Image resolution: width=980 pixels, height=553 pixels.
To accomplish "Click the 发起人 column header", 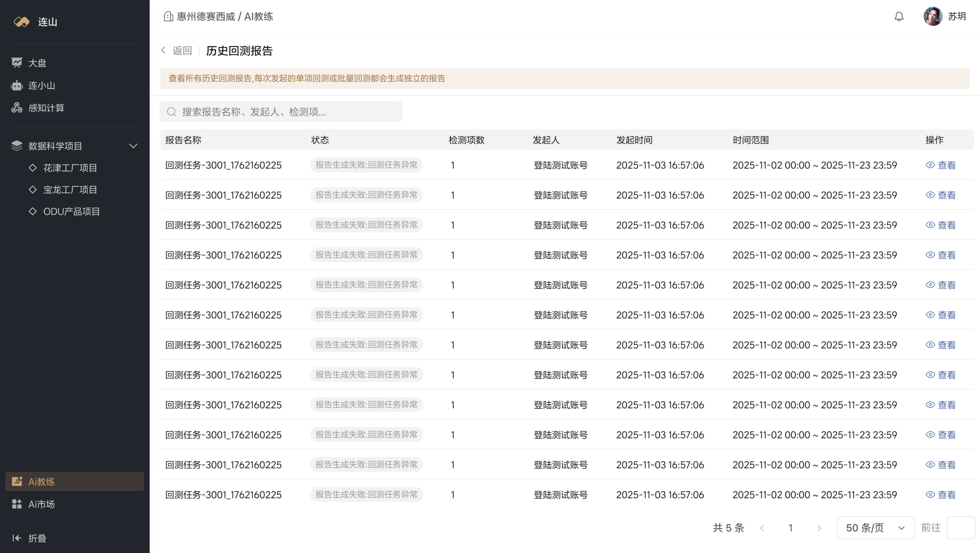I will click(546, 140).
